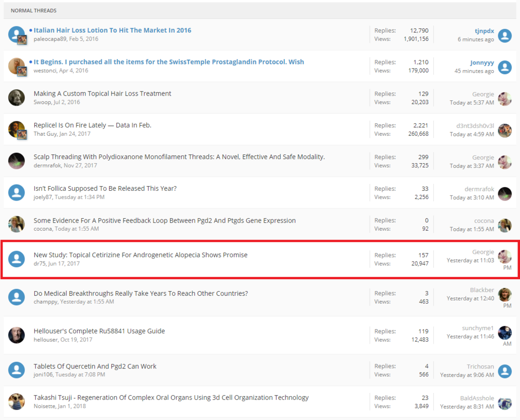Image resolution: width=520 pixels, height=420 pixels.
Task: Click dermrafok's avatar beside Scalp Threading thread
Action: coord(17,161)
